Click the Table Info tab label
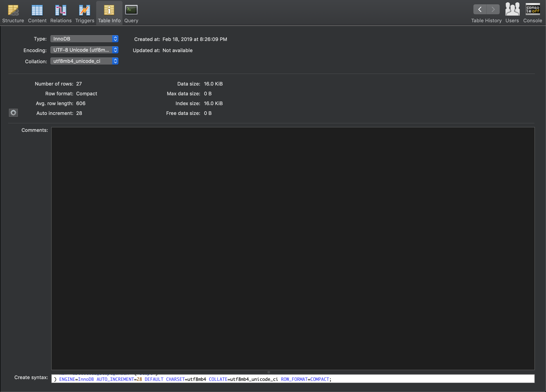 pos(109,20)
